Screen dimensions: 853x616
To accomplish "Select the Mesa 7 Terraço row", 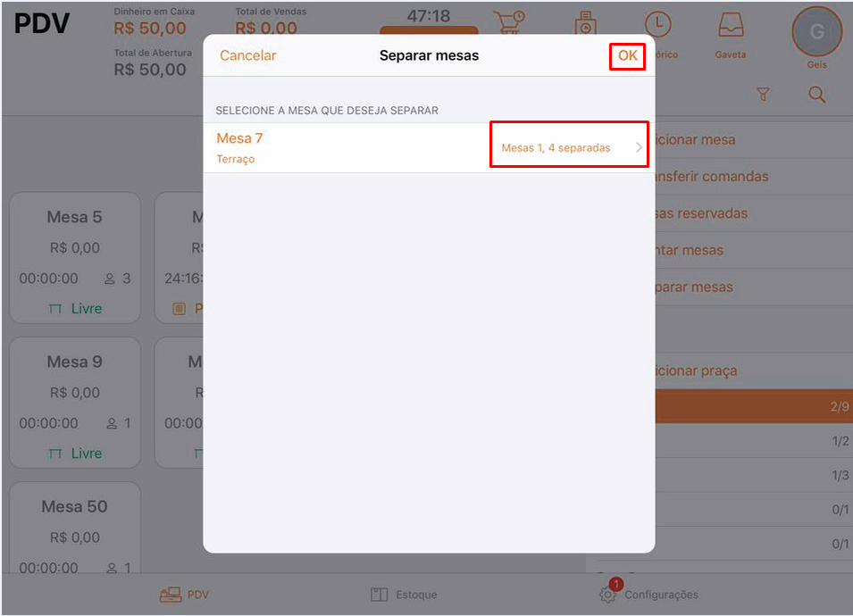I will pyautogui.click(x=429, y=148).
